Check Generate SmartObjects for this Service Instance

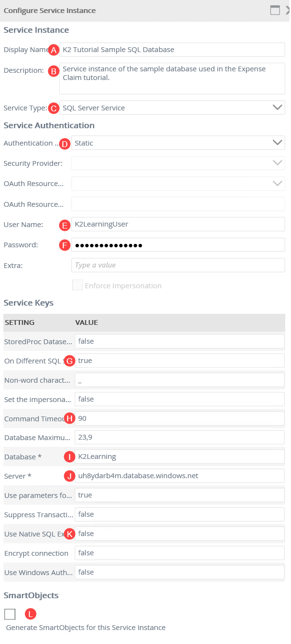[x=10, y=614]
